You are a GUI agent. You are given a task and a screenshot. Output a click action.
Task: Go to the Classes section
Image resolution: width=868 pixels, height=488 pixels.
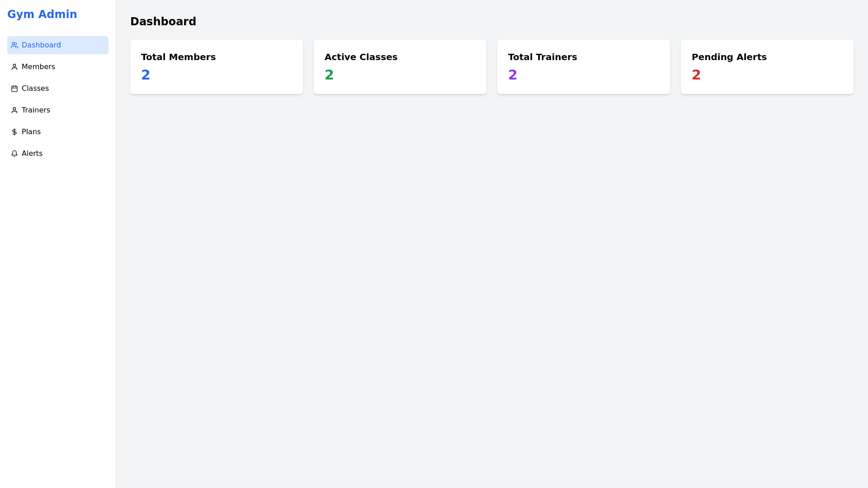(x=35, y=89)
